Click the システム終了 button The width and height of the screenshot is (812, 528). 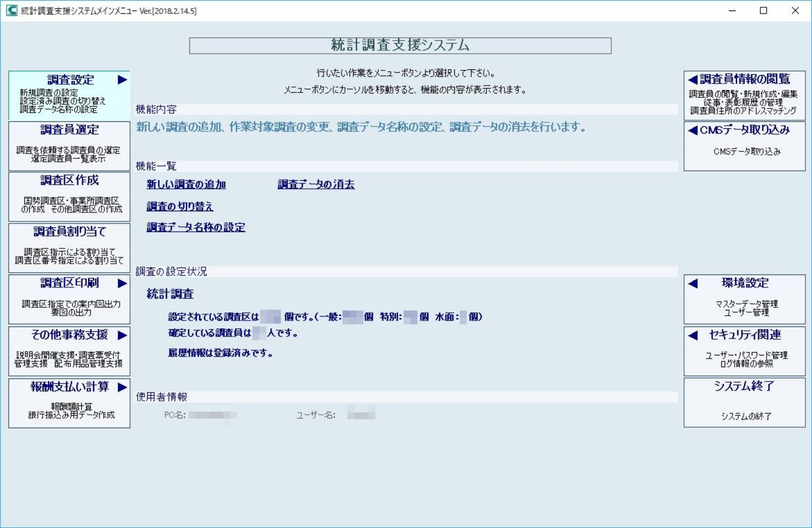pos(745,402)
